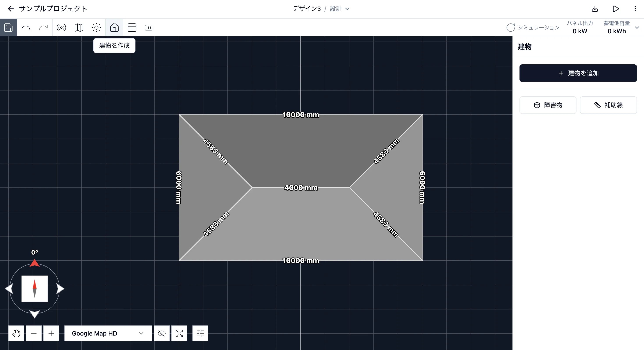This screenshot has height=350, width=644.
Task: Select the hand pan tool
Action: 16,333
